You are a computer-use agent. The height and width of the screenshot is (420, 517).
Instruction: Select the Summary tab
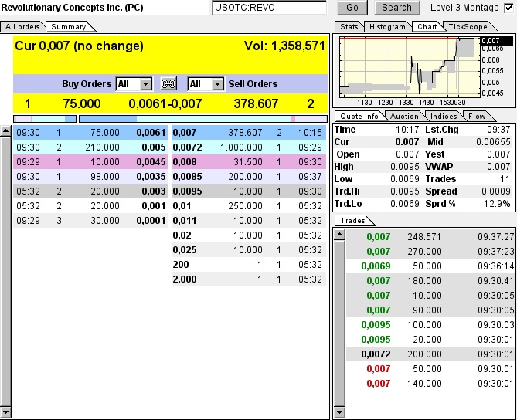click(x=69, y=27)
